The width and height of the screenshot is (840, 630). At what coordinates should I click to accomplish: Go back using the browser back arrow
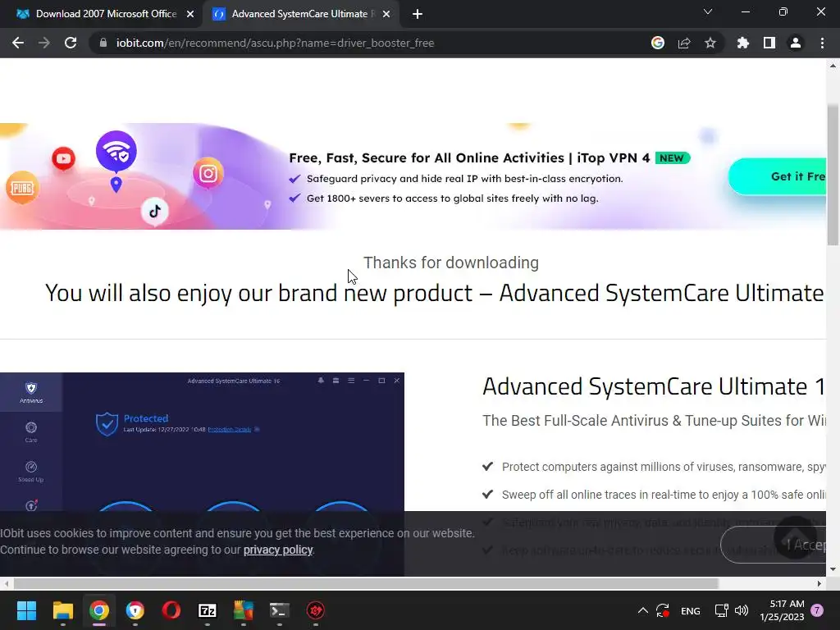[18, 43]
